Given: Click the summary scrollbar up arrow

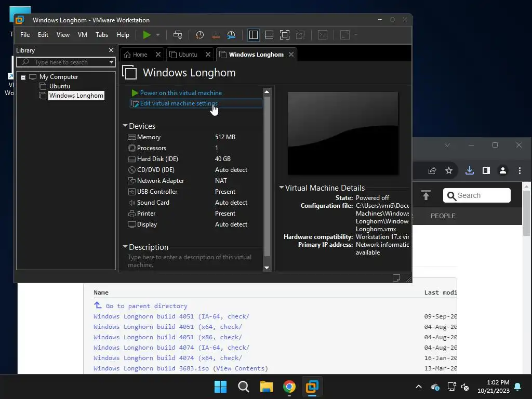Looking at the screenshot, I should [x=267, y=91].
